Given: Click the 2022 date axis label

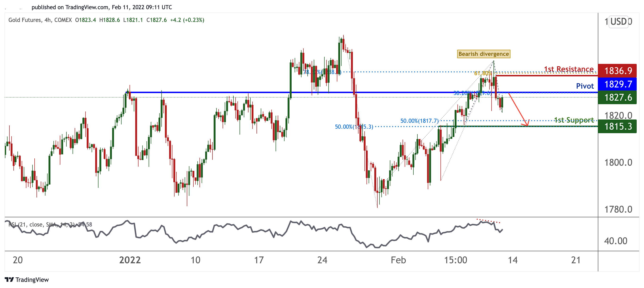Looking at the screenshot, I should point(130,260).
